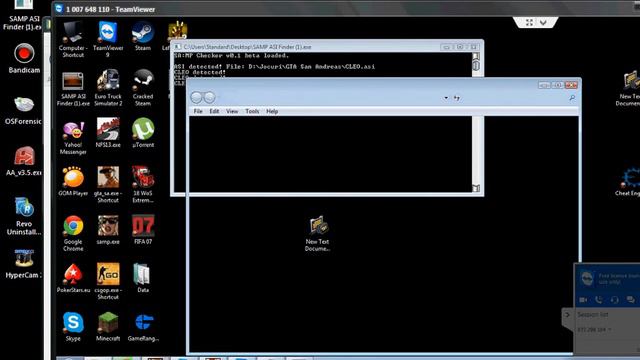Open the Edit menu in Explorer
The image size is (640, 360).
click(214, 111)
